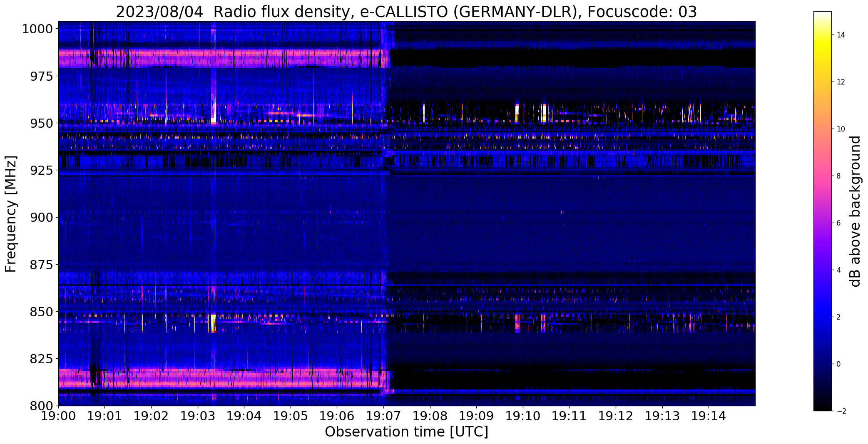868x444 pixels.
Task: Click the colorbar tick label 12
Action: coord(841,82)
